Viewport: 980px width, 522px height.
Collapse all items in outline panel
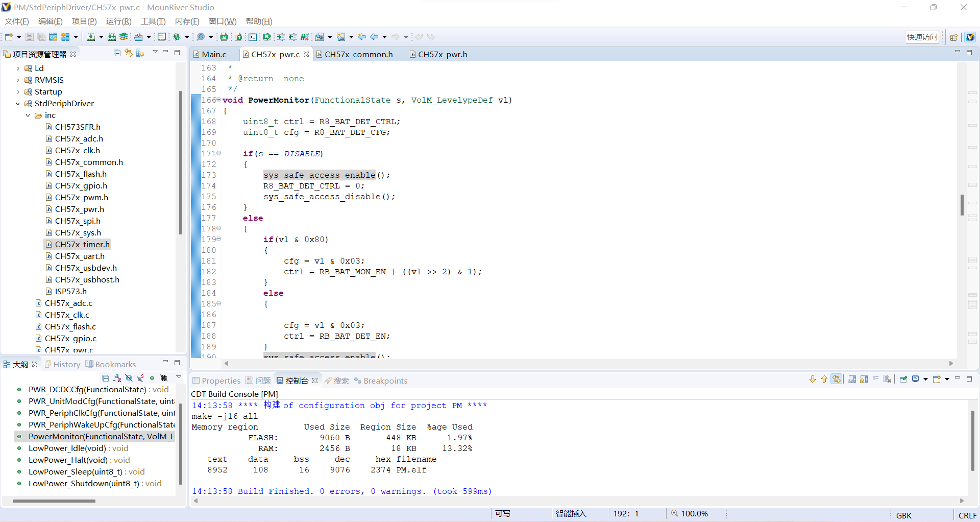click(105, 378)
